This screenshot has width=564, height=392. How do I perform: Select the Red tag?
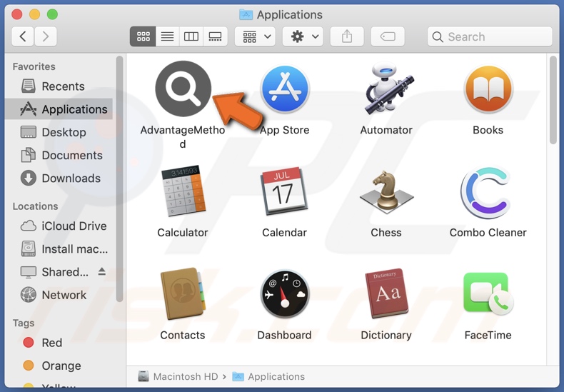point(59,342)
